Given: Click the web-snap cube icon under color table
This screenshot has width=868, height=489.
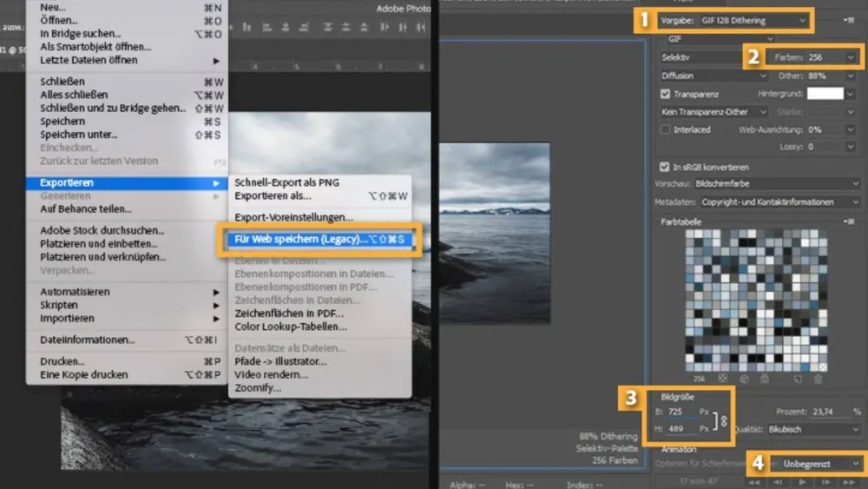Looking at the screenshot, I should click(744, 379).
